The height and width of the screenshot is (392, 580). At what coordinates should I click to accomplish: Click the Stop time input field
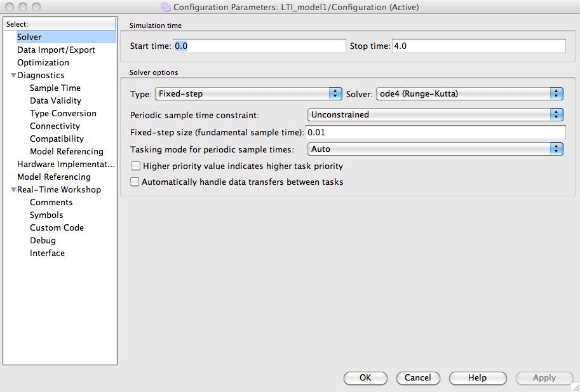point(478,46)
